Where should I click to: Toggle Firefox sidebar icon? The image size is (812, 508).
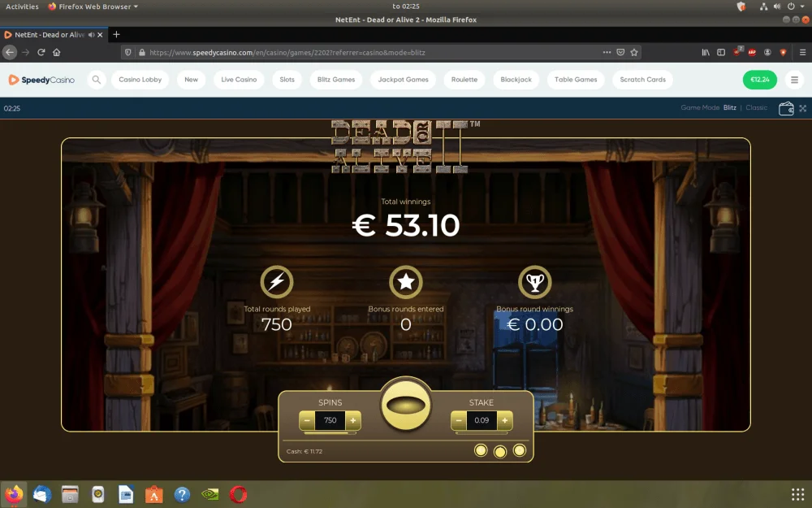click(721, 52)
